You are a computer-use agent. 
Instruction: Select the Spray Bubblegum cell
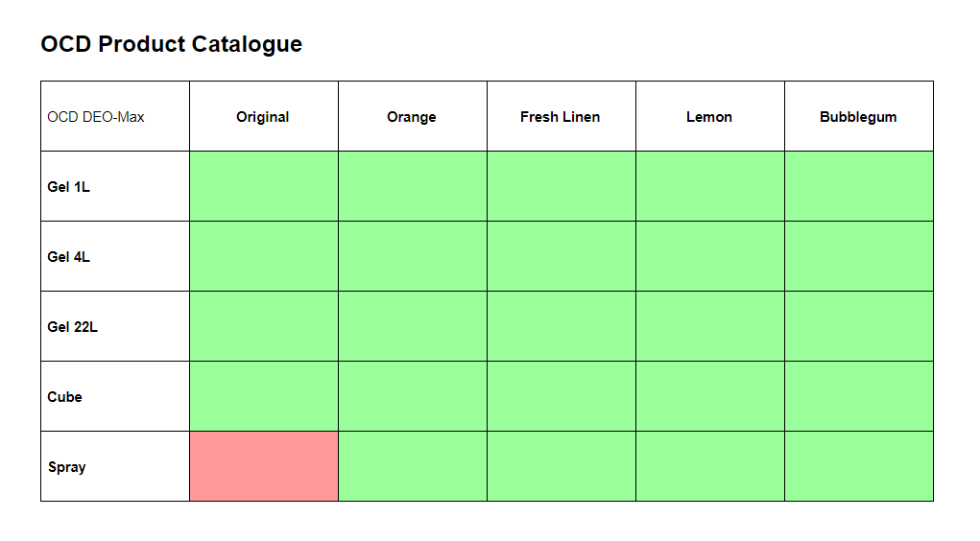(x=859, y=466)
